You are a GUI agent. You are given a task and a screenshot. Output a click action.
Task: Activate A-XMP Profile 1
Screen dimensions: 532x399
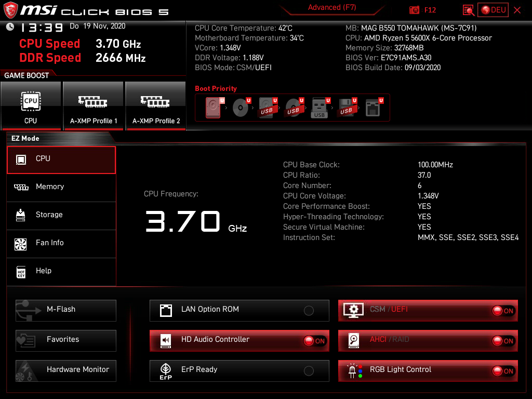(94, 106)
